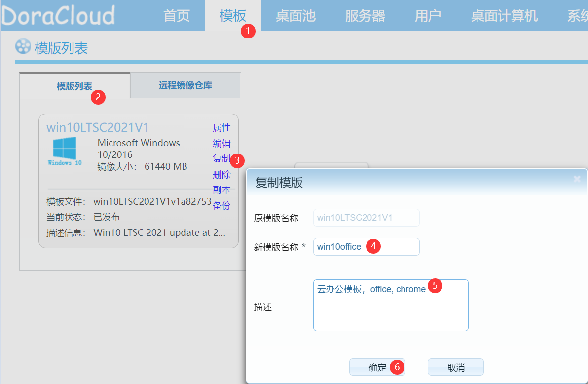Click the win10LTSC2021V1 template title
Image resolution: width=588 pixels, height=384 pixels.
98,127
